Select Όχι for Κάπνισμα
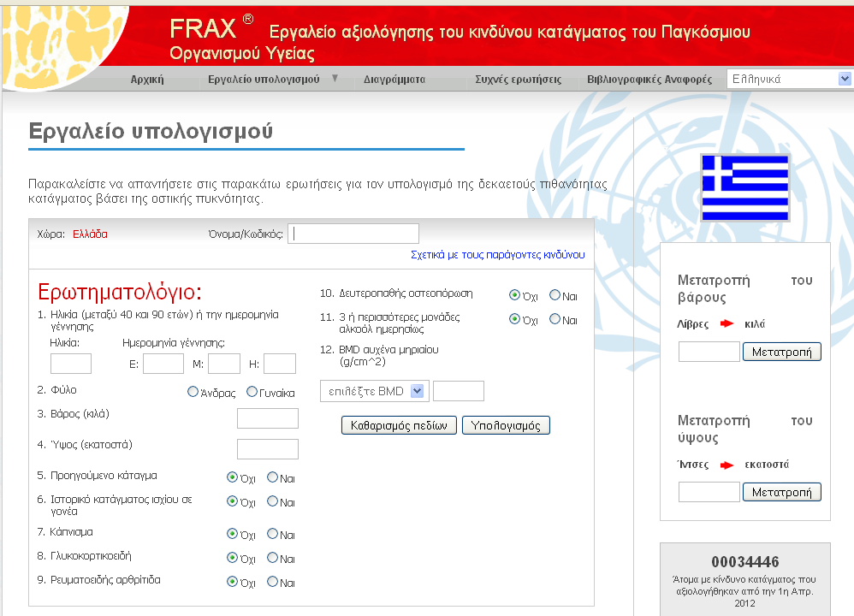This screenshot has width=854, height=616. point(232,534)
